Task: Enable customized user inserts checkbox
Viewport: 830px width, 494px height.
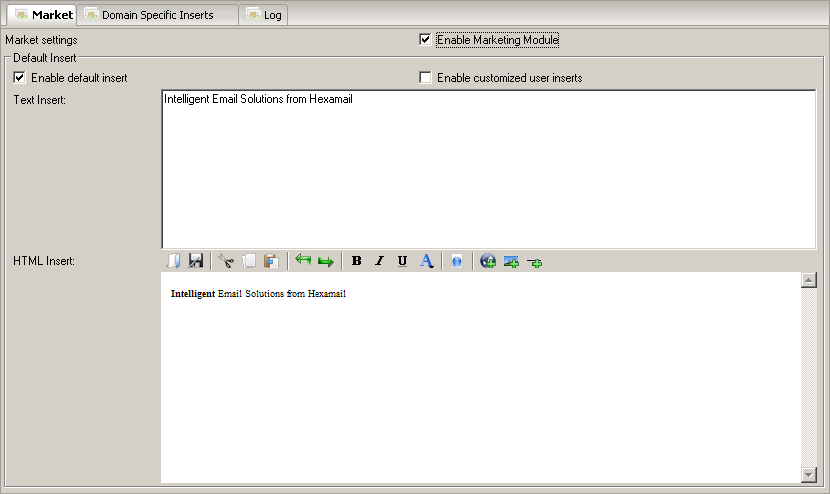Action: [426, 78]
